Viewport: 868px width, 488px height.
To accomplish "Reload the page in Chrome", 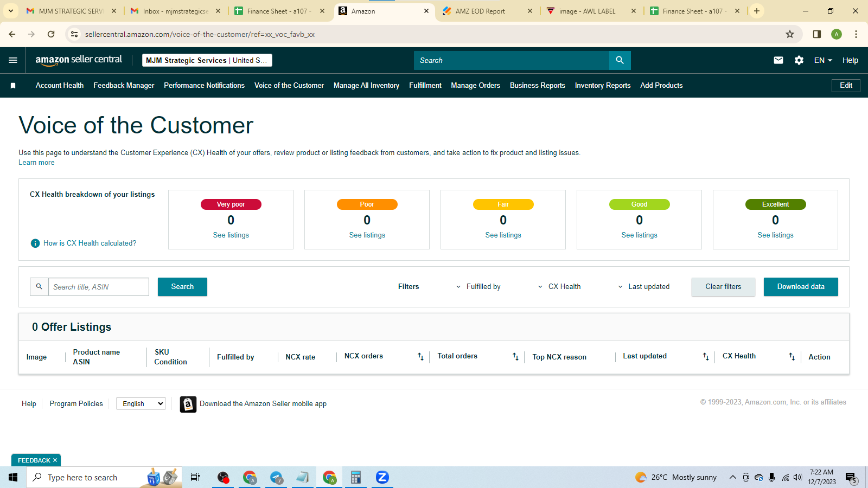I will point(51,34).
